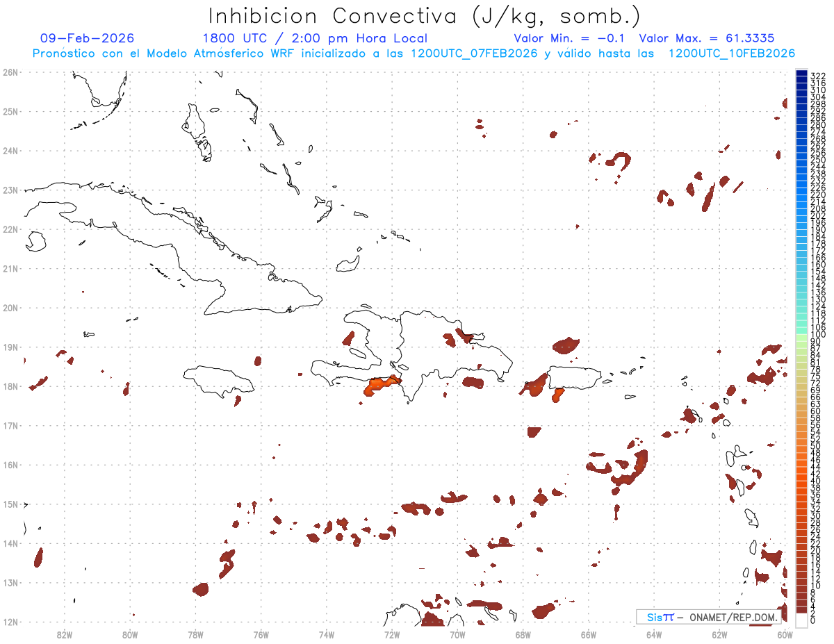This screenshot has height=644, width=834.
Task: Click the 22N latitude label
Action: pos(10,229)
